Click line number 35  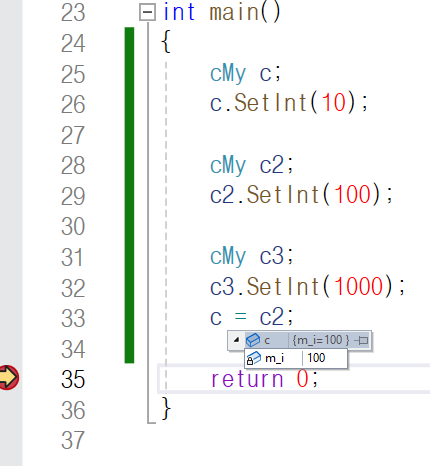coord(73,379)
